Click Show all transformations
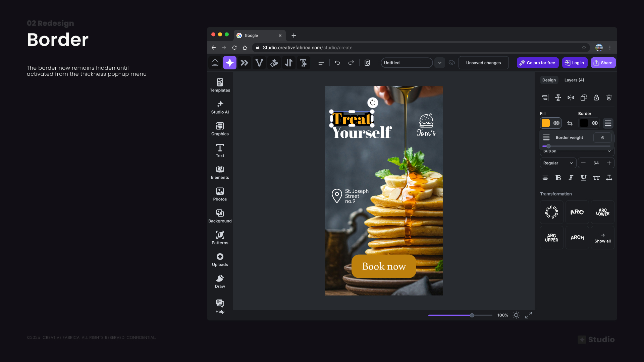Image resolution: width=644 pixels, height=362 pixels. pyautogui.click(x=602, y=238)
